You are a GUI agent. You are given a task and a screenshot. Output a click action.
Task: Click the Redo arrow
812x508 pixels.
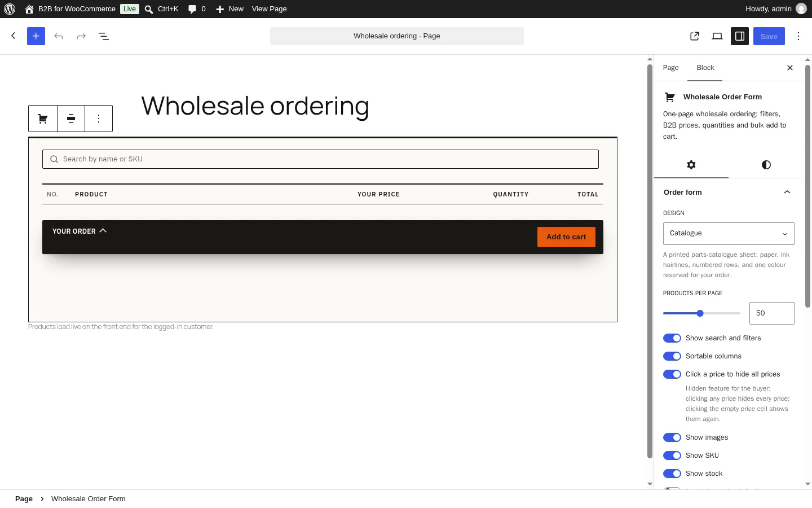[x=81, y=36]
